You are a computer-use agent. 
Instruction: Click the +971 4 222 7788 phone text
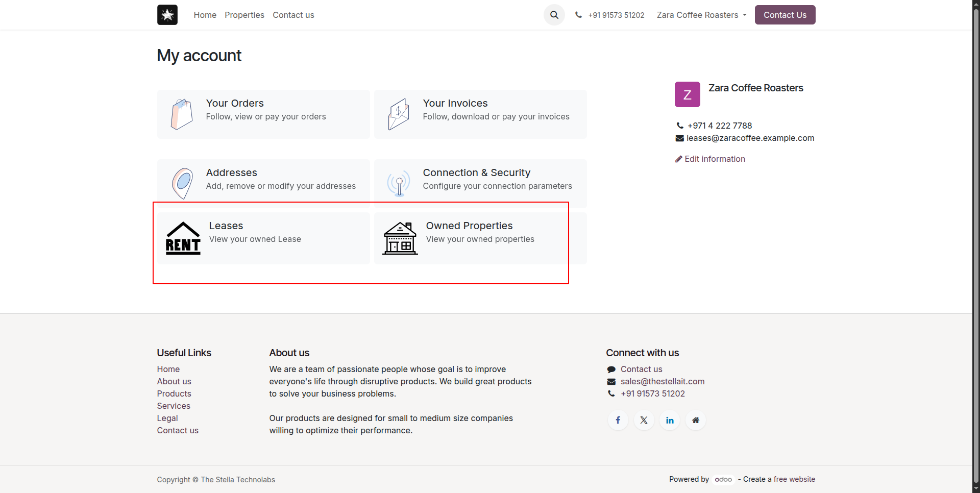click(720, 126)
